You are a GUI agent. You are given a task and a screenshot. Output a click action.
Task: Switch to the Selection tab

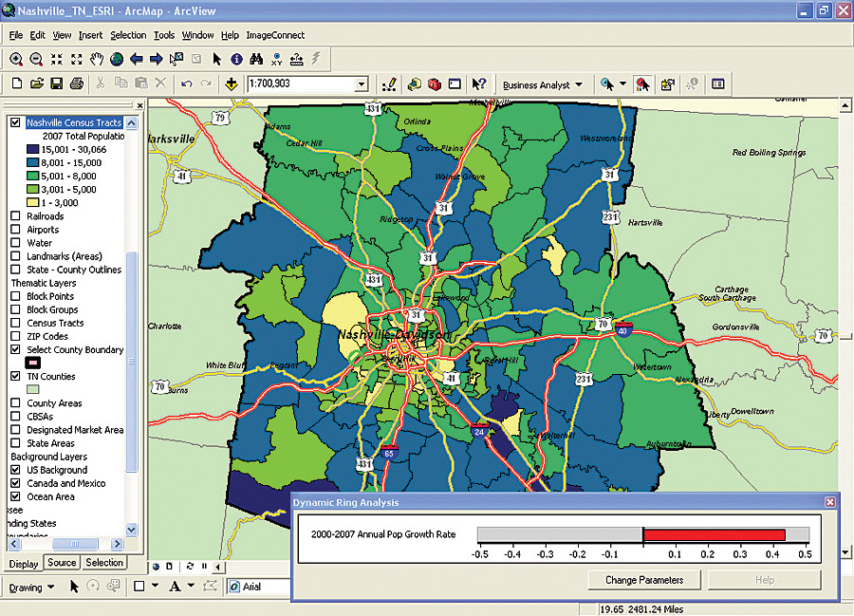(x=104, y=563)
